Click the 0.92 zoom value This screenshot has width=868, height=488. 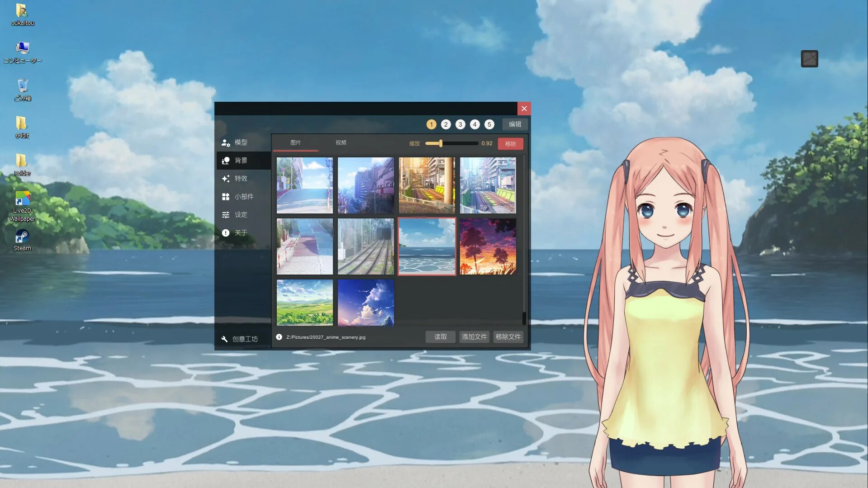[x=487, y=143]
